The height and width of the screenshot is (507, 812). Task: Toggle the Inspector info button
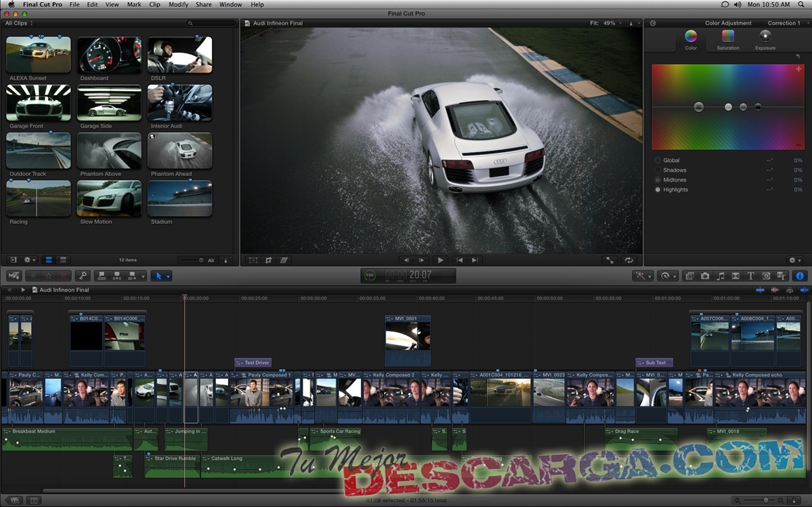(x=800, y=276)
